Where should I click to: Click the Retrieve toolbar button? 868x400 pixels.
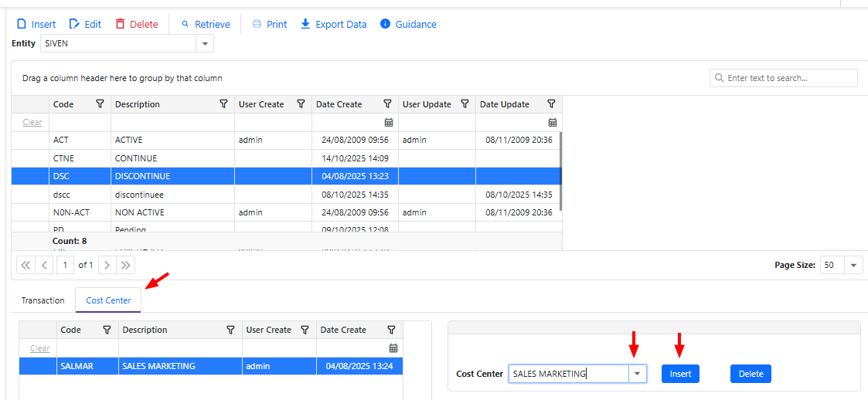(x=206, y=25)
